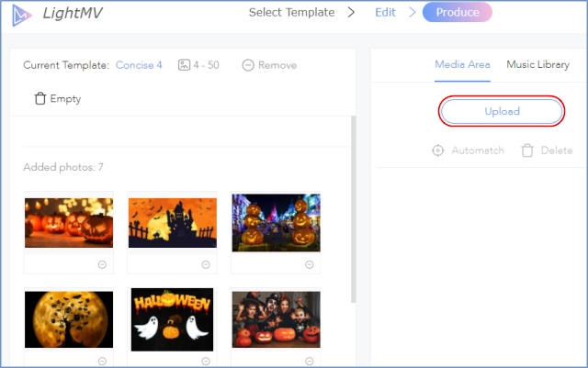
Task: Select the costumed family photo
Action: pyautogui.click(x=276, y=319)
